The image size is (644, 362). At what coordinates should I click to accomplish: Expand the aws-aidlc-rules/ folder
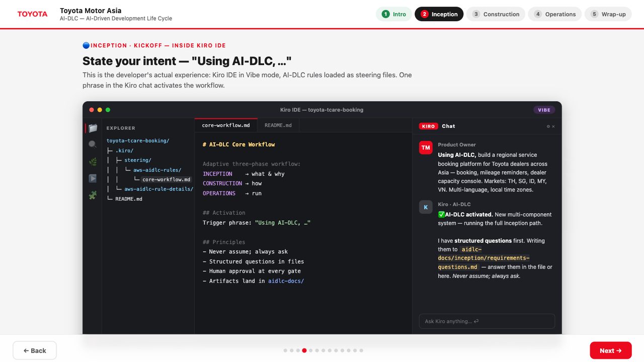[x=157, y=170]
